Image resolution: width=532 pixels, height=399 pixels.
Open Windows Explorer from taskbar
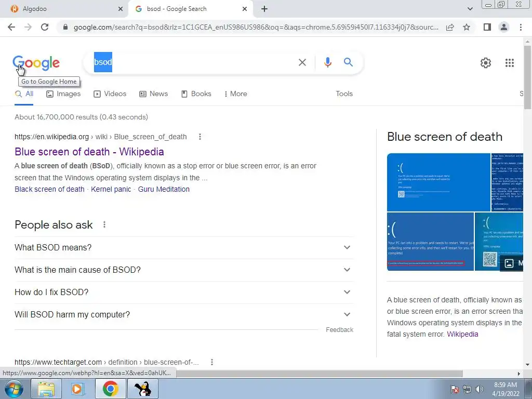click(46, 389)
